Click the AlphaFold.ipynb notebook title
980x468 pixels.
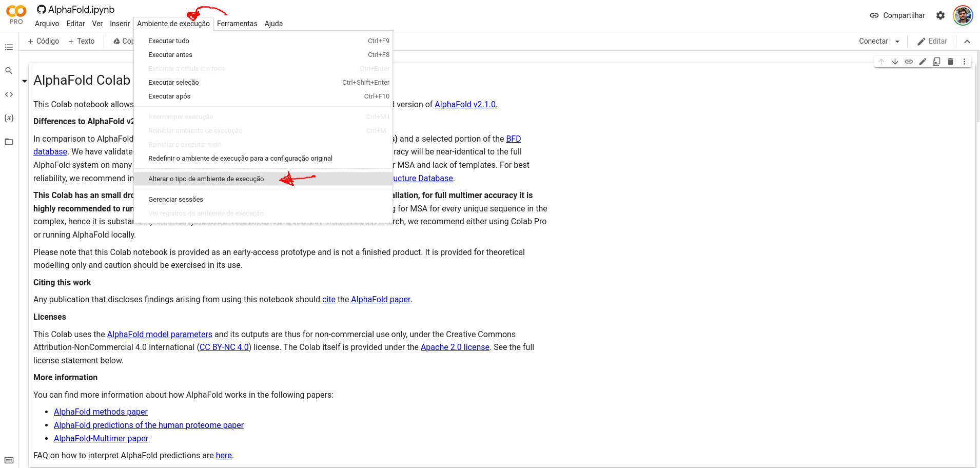81,9
